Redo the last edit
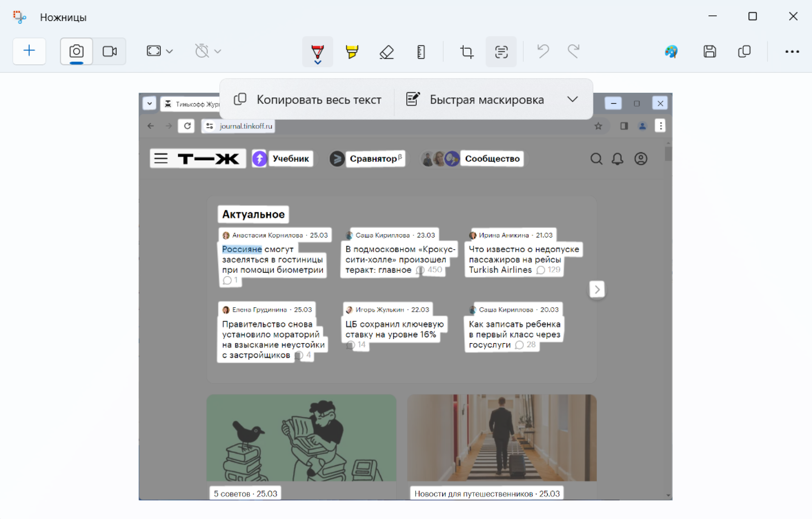 tap(574, 51)
